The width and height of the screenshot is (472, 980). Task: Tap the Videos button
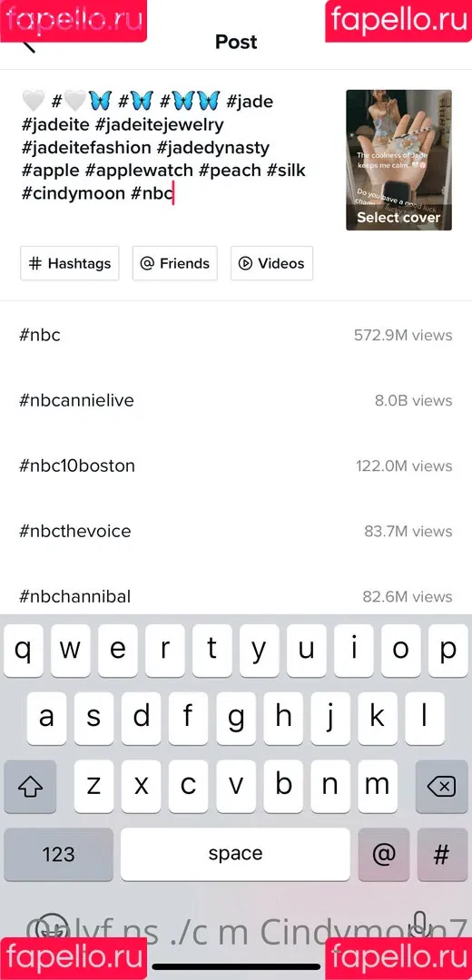(x=271, y=263)
